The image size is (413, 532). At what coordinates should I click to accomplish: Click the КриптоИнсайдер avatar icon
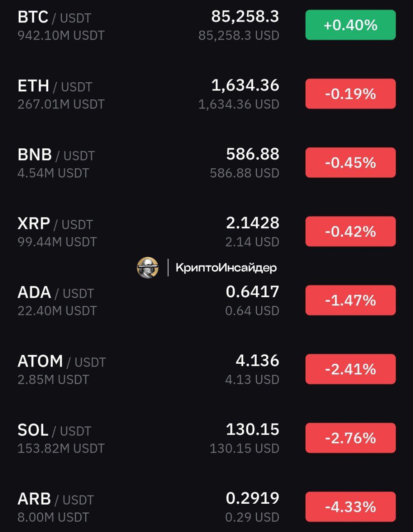148,268
